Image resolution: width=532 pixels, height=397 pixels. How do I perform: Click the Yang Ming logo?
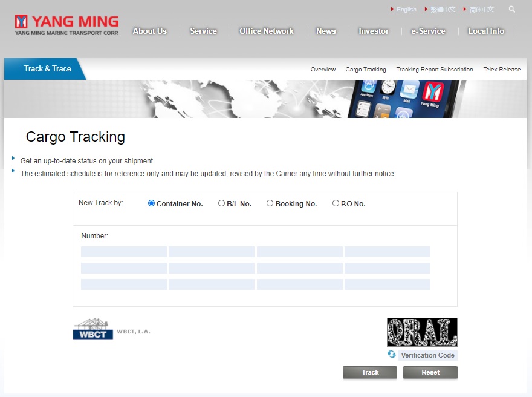point(67,25)
